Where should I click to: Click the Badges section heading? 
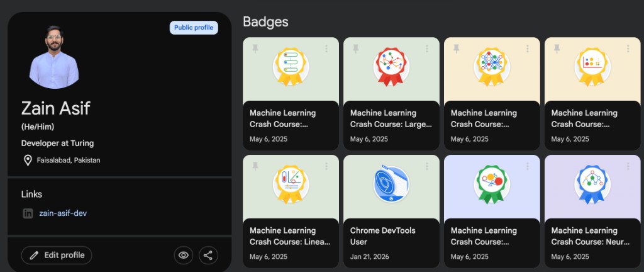265,22
